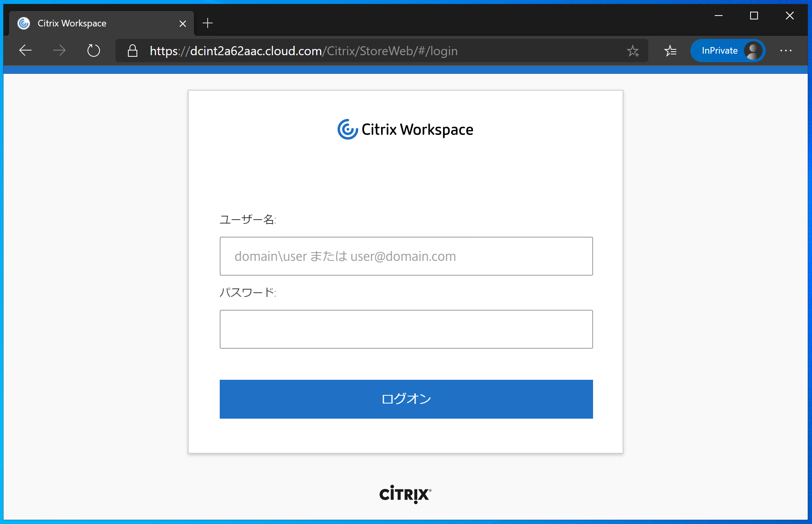View site info via the padlock icon

[133, 51]
